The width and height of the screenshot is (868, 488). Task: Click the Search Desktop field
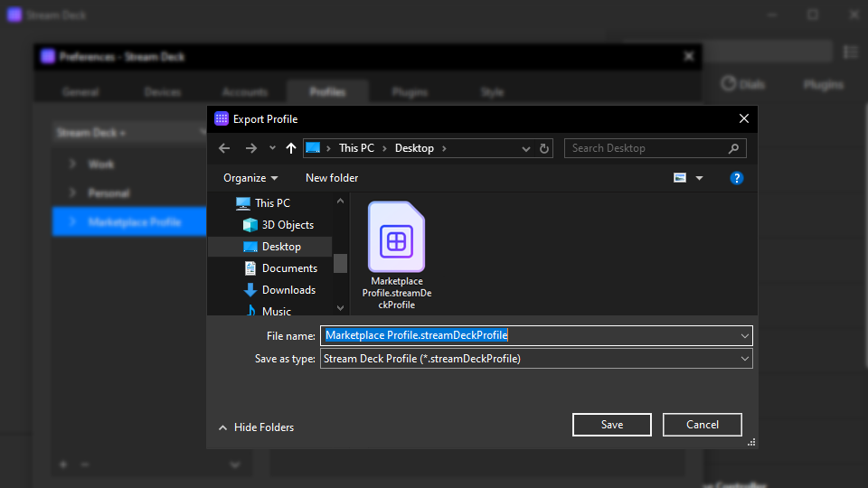646,148
